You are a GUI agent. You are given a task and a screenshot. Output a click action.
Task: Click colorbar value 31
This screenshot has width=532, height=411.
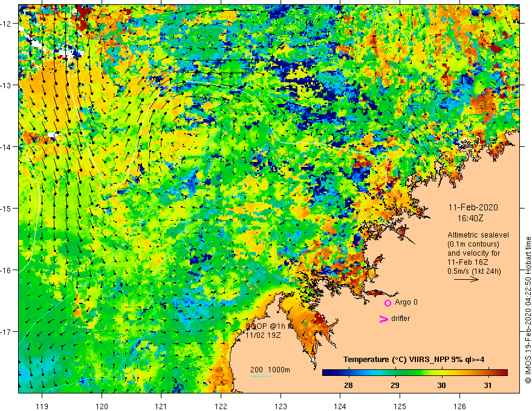487,386
